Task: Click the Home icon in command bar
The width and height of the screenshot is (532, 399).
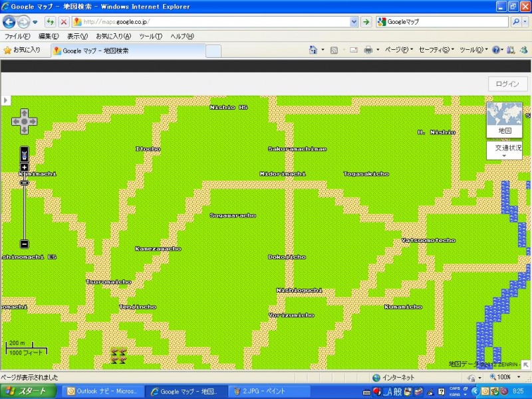Action: 313,50
